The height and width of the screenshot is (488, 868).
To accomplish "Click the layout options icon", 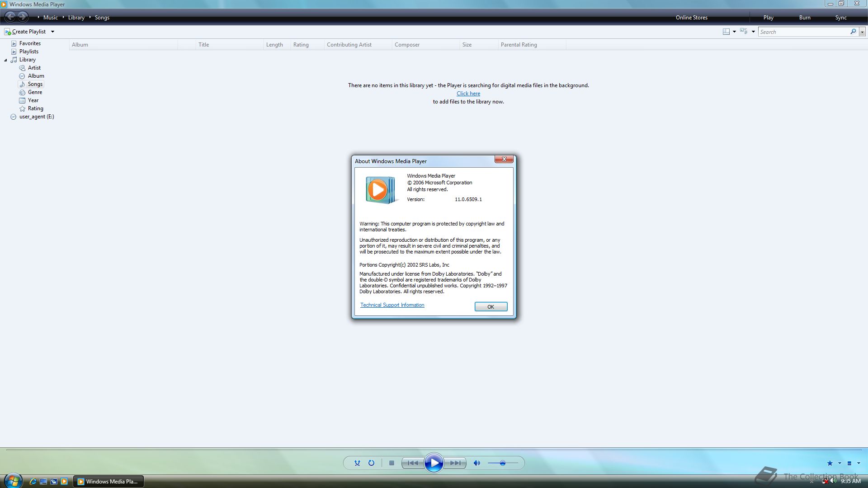I will click(726, 32).
